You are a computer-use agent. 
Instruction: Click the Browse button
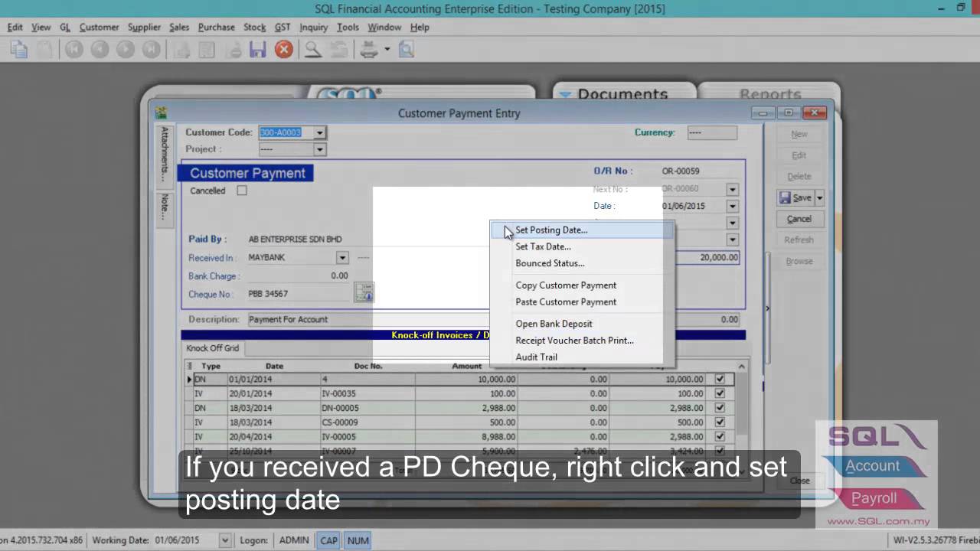click(x=799, y=261)
